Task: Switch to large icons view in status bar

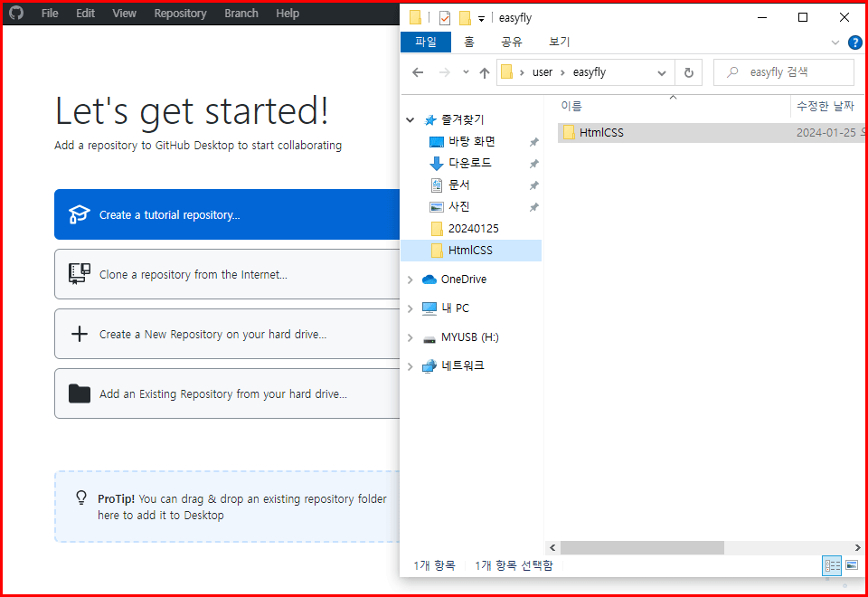Action: (852, 565)
